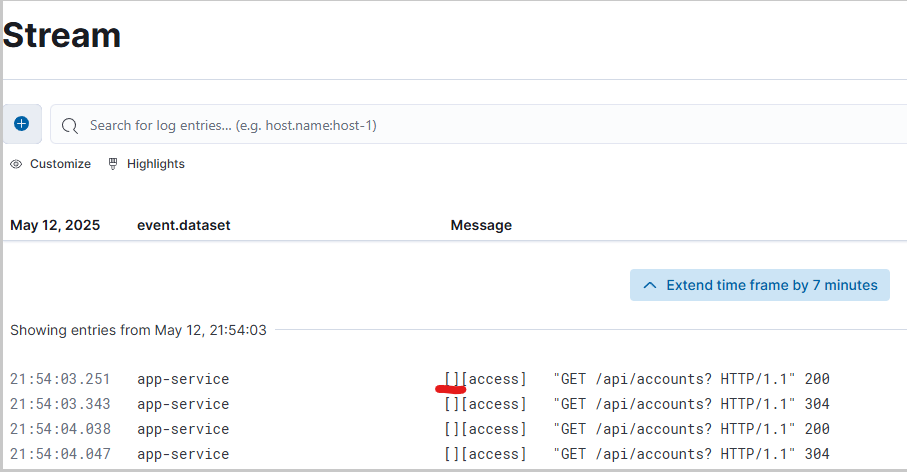Click the Stream page title
Viewport: 907px width, 472px height.
[62, 36]
